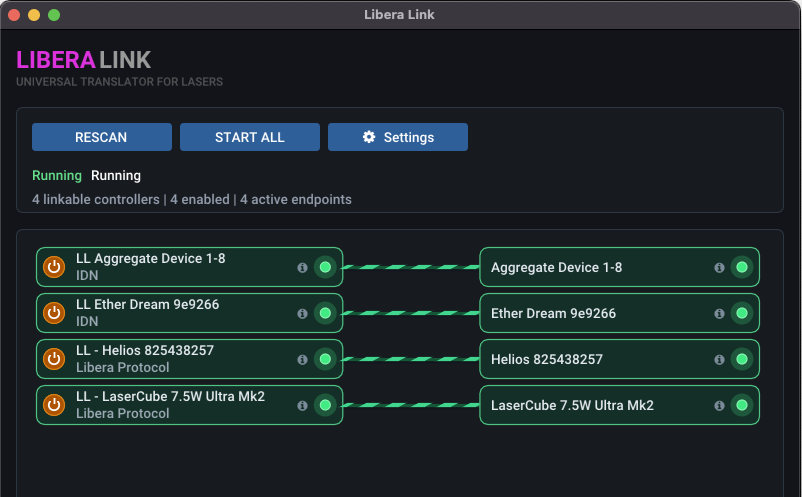This screenshot has width=802, height=497.
Task: Open info for LL Ether Dream 9e9266
Action: (302, 313)
